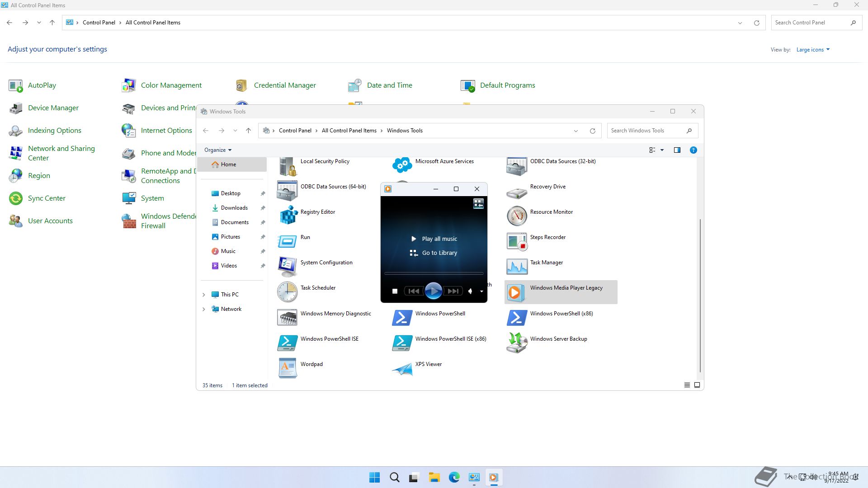Open the Organize menu

(218, 150)
